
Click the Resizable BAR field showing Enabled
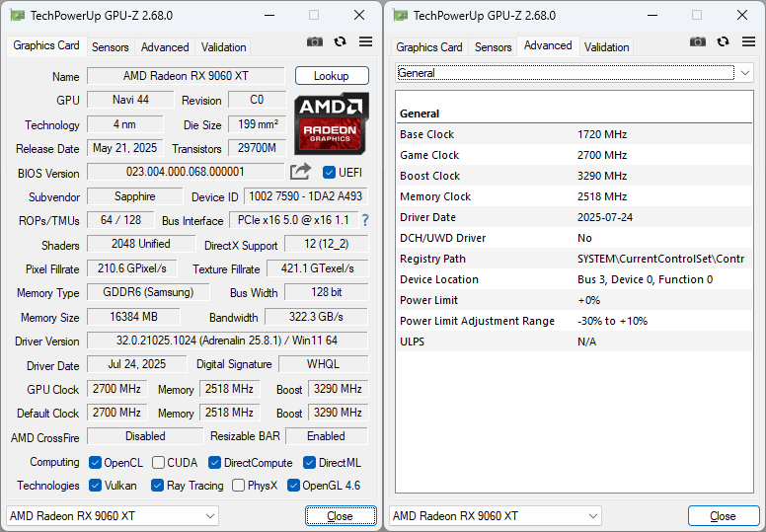(x=327, y=436)
